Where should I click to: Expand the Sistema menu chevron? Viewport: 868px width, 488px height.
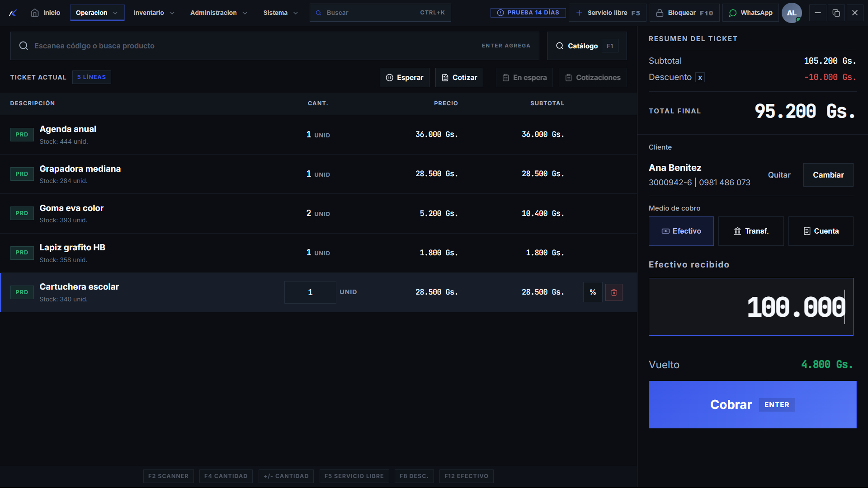pyautogui.click(x=296, y=13)
